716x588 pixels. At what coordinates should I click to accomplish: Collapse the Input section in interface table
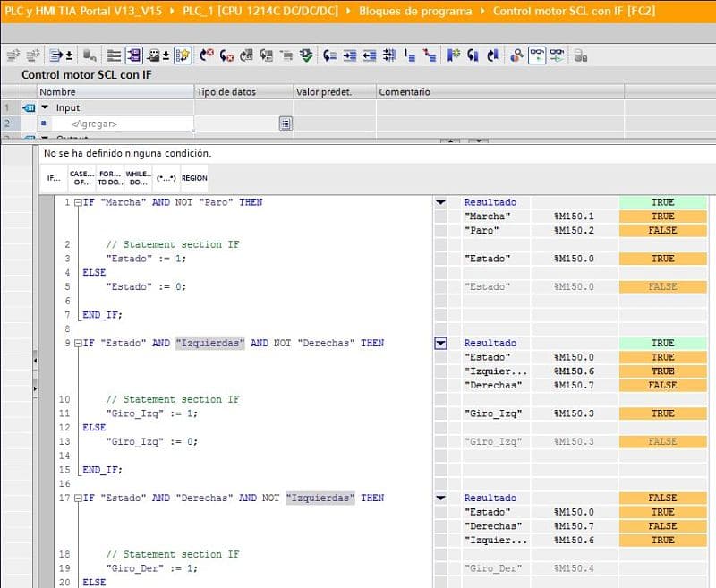[x=44, y=107]
